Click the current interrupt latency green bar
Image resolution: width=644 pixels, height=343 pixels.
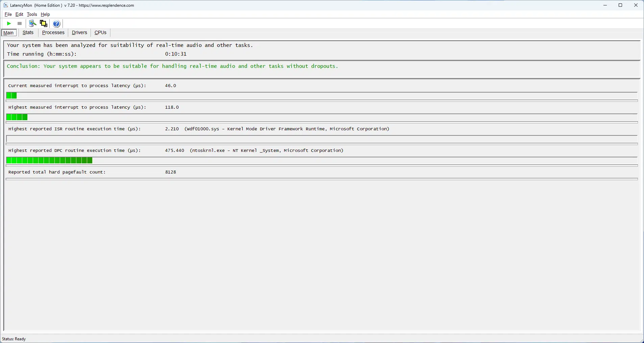(x=11, y=96)
